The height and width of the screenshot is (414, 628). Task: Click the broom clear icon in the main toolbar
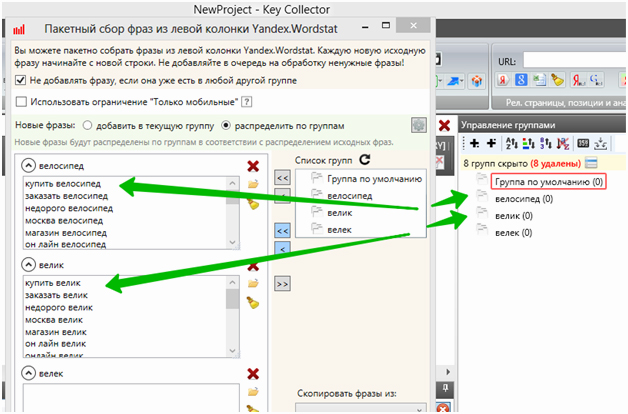tap(557, 80)
